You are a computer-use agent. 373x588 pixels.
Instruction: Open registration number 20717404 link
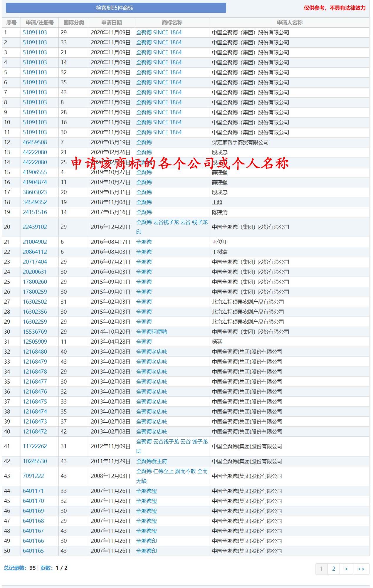(x=35, y=262)
